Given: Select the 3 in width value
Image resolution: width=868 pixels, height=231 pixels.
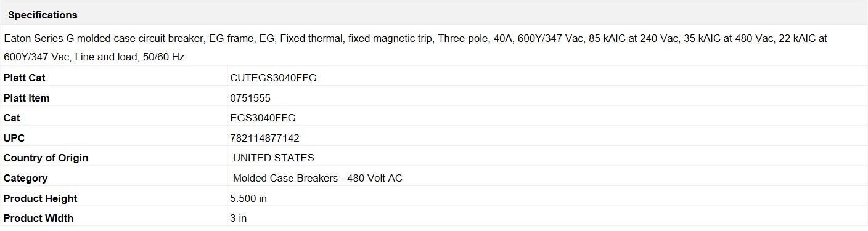Looking at the screenshot, I should [x=238, y=218].
